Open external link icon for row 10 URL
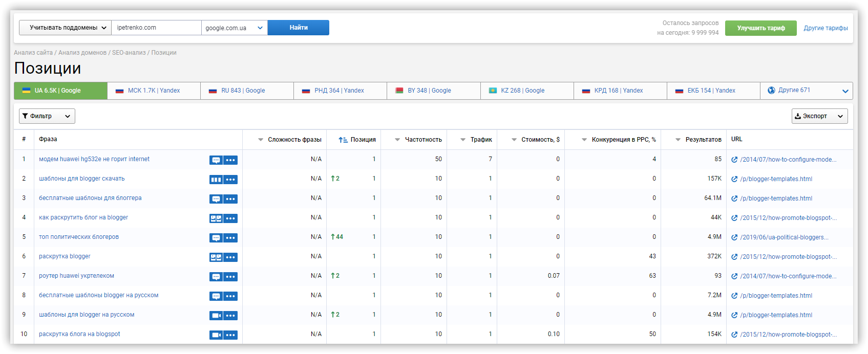The image size is (868, 354). tap(734, 335)
